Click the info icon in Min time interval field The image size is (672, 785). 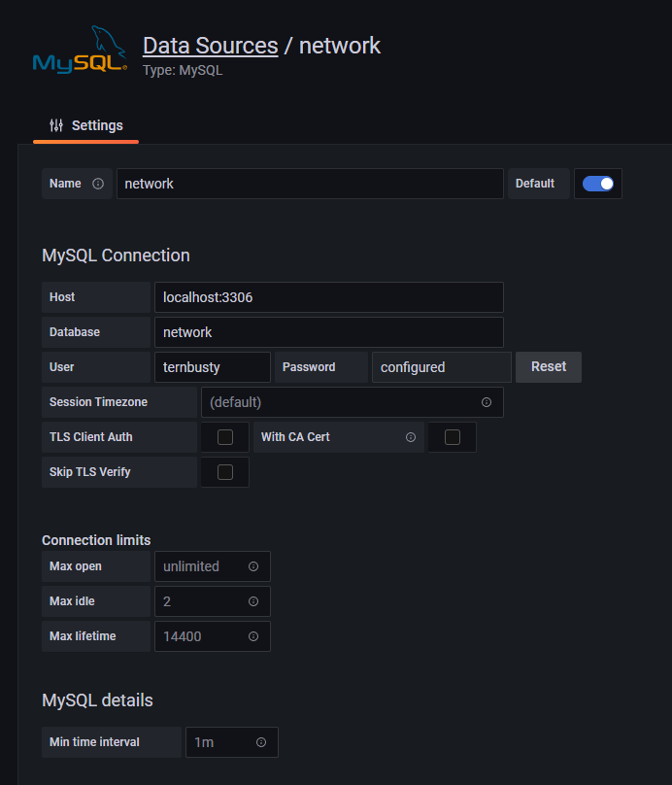[261, 742]
